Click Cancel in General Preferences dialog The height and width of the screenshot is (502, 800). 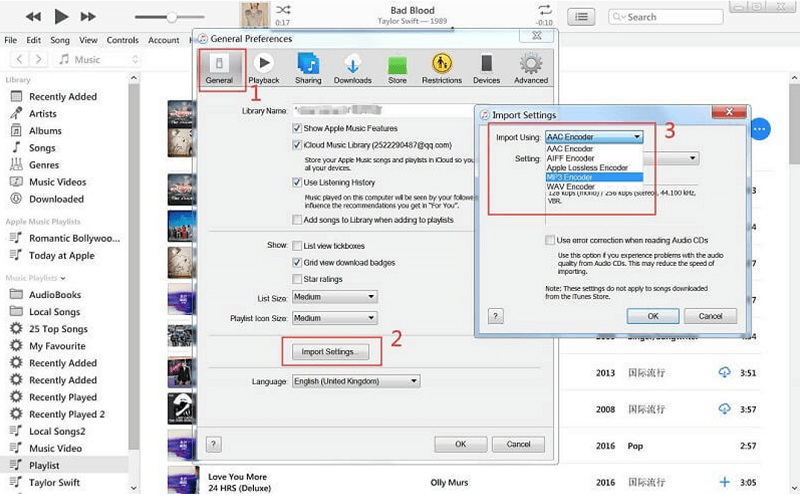tap(518, 444)
